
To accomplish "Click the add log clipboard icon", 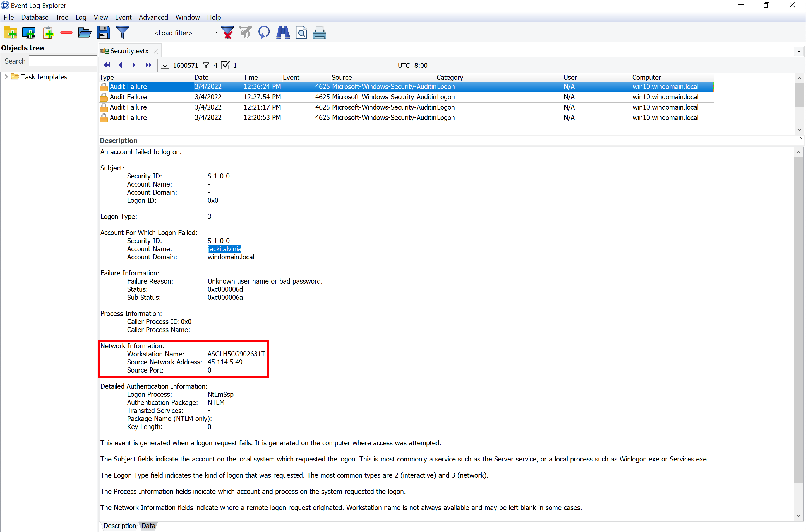I will pos(48,33).
